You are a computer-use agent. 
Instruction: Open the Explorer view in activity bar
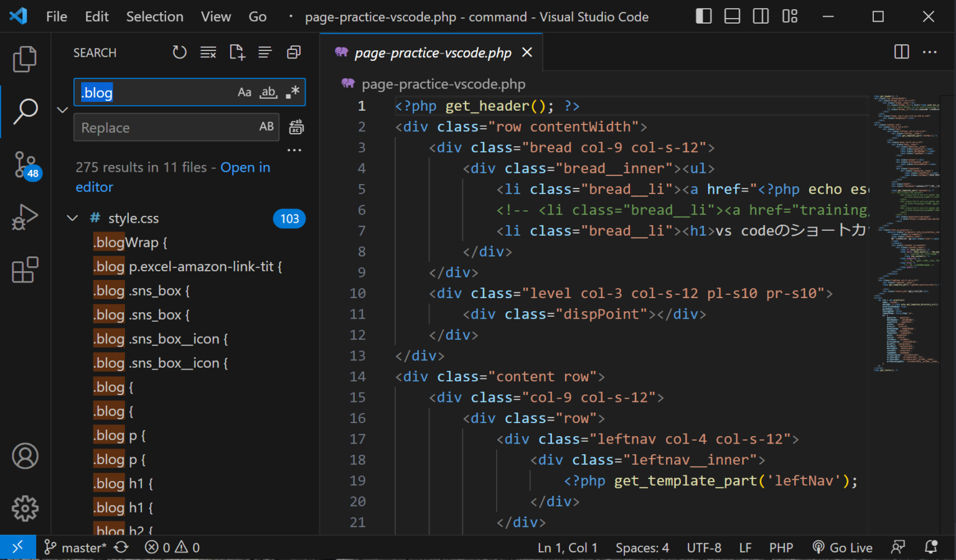coord(25,59)
